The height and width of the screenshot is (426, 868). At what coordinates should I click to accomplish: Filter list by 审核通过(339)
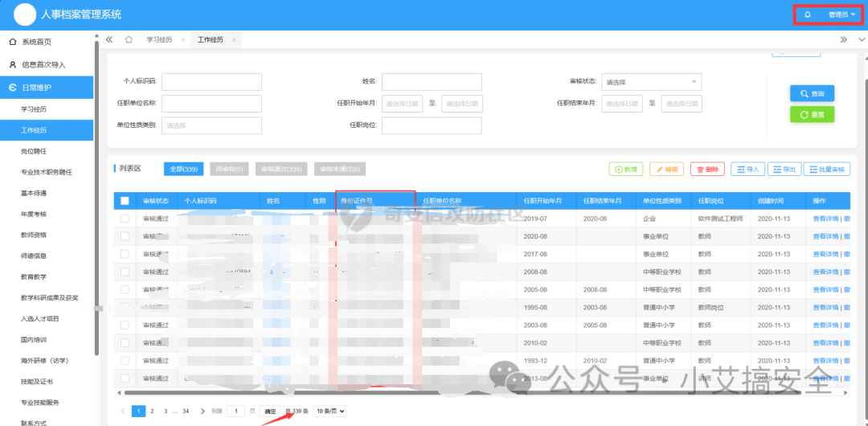tap(282, 169)
